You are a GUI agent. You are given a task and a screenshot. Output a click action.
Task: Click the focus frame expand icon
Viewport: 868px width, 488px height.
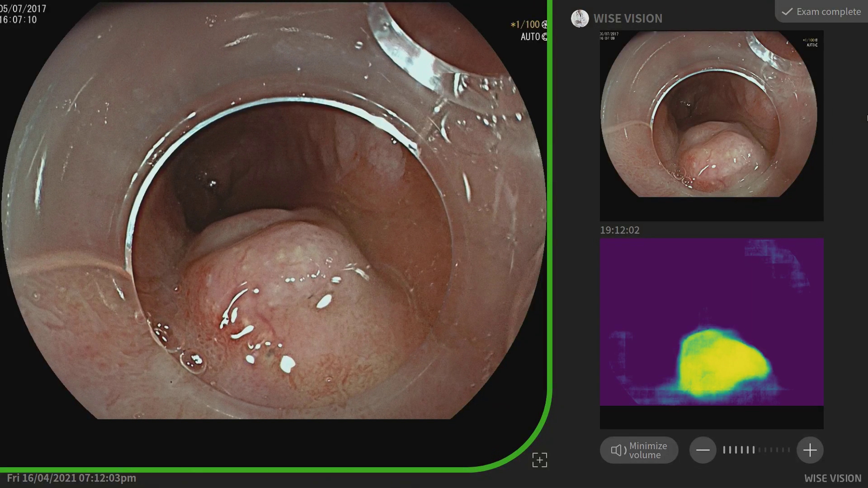tap(539, 460)
